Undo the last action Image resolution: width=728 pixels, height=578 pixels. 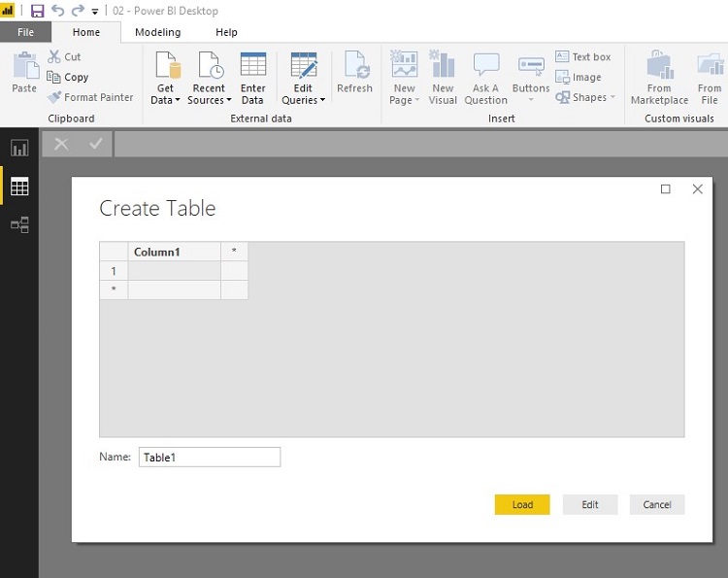coord(57,11)
